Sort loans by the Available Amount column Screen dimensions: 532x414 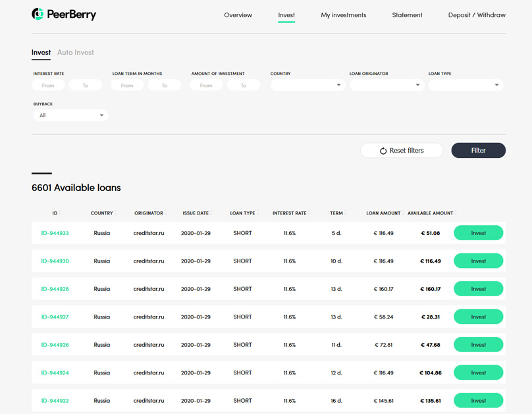point(432,213)
